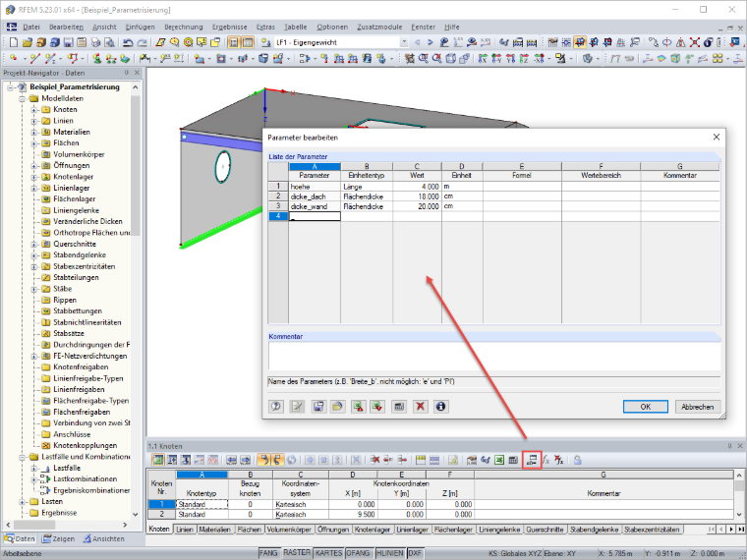The width and height of the screenshot is (747, 560).
Task: Click the empty parameter name field in row 4
Action: coord(315,216)
